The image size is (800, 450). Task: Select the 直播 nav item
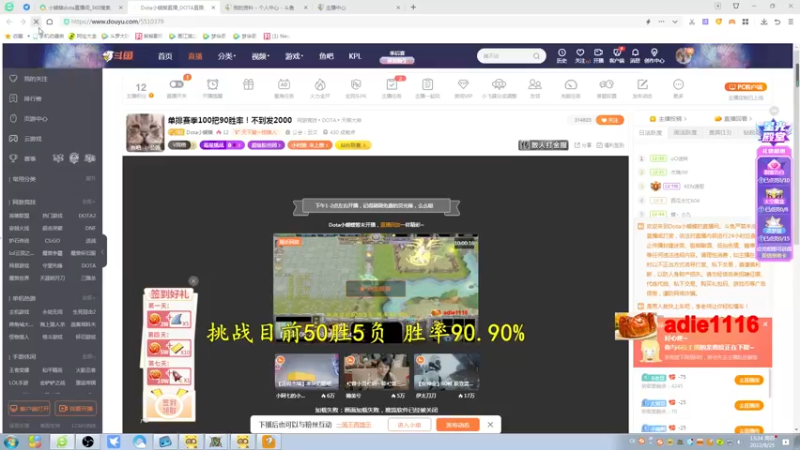195,56
